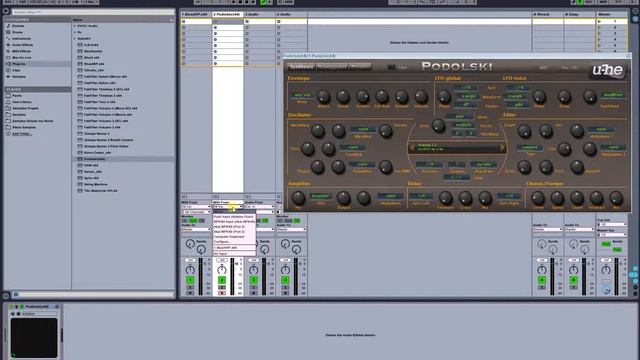Choose No Input in MIDI input menu
640x360 pixels.
[x=220, y=253]
